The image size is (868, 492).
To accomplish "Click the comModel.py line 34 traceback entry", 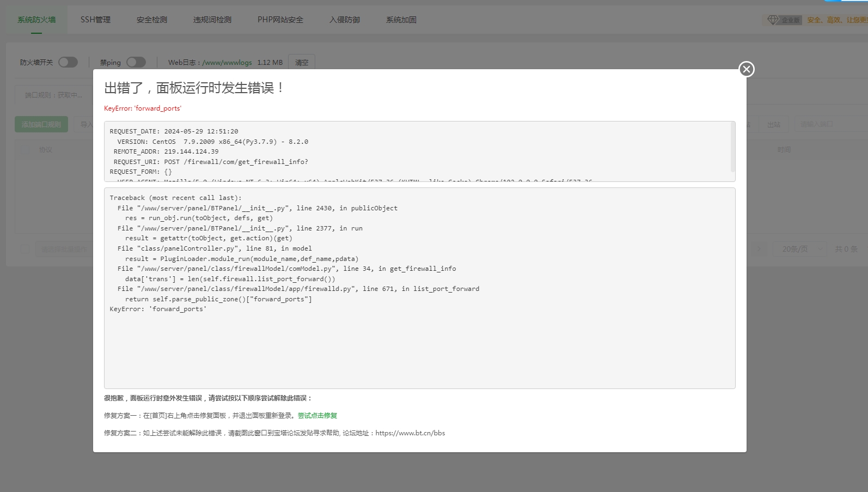I will click(x=286, y=269).
